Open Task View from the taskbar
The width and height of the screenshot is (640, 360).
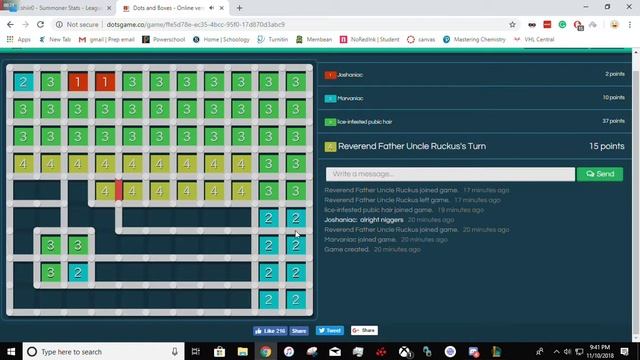[196, 351]
